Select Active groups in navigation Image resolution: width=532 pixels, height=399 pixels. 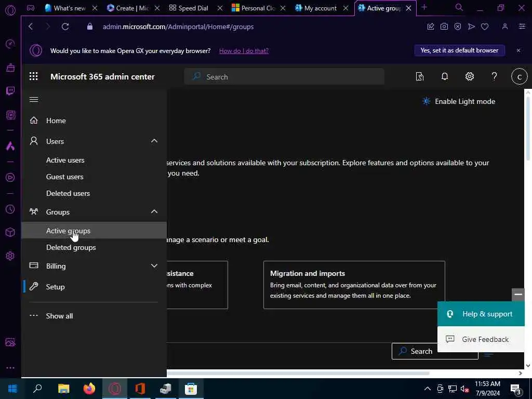94,230
